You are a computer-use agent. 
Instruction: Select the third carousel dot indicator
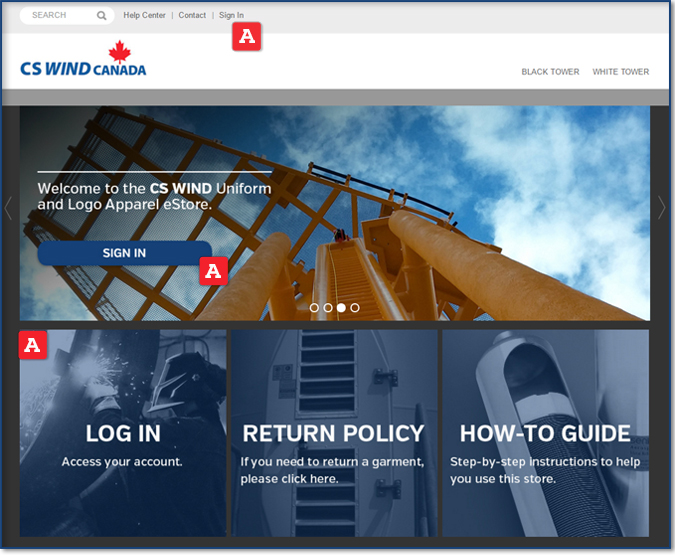click(x=341, y=308)
